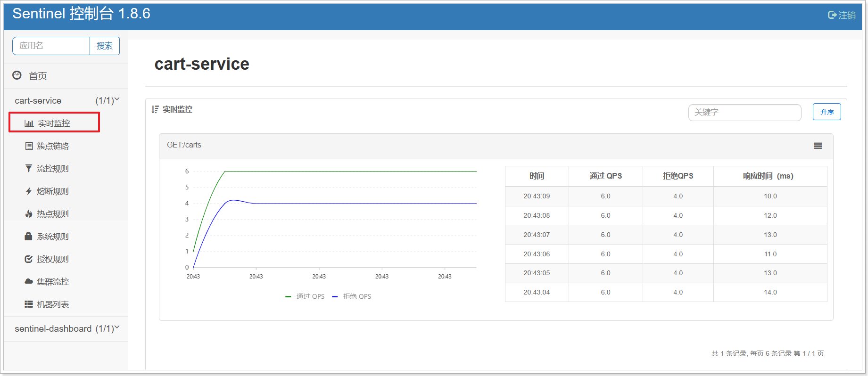The image size is (868, 376).
Task: Open the GET:/carts chart hamburger menu
Action: click(x=818, y=146)
